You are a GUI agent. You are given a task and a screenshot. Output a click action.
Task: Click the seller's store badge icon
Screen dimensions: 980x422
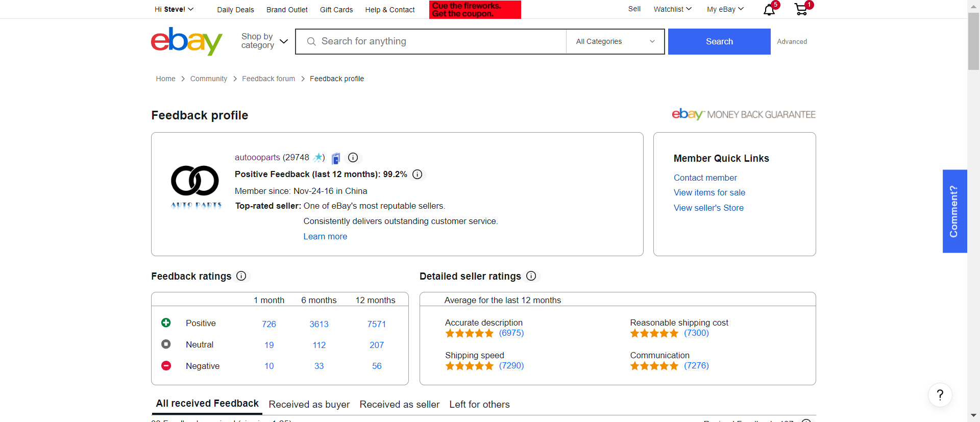tap(336, 158)
